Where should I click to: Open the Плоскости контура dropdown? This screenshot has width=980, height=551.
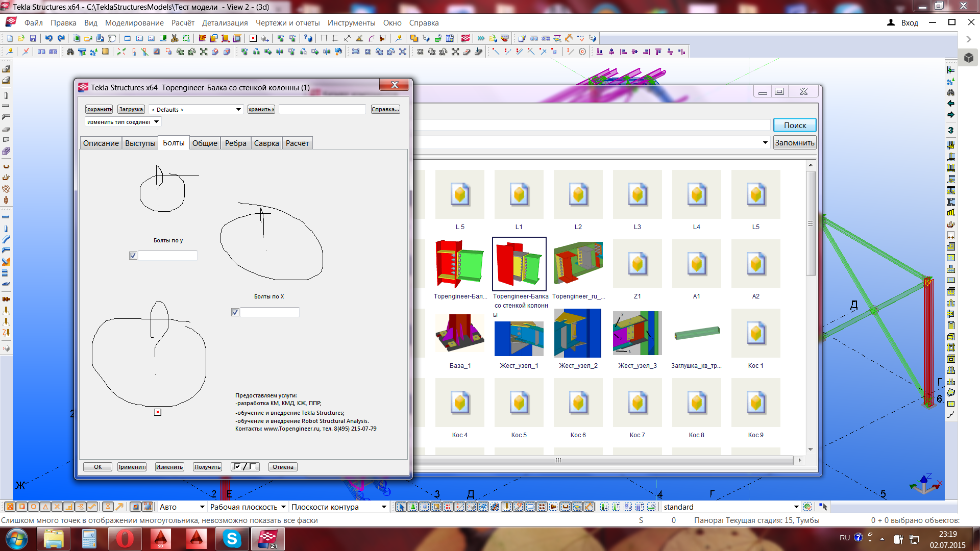(x=384, y=507)
